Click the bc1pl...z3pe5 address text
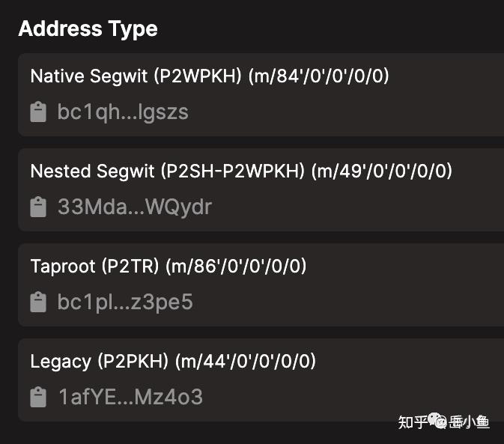The width and height of the screenshot is (504, 444). pyautogui.click(x=125, y=302)
